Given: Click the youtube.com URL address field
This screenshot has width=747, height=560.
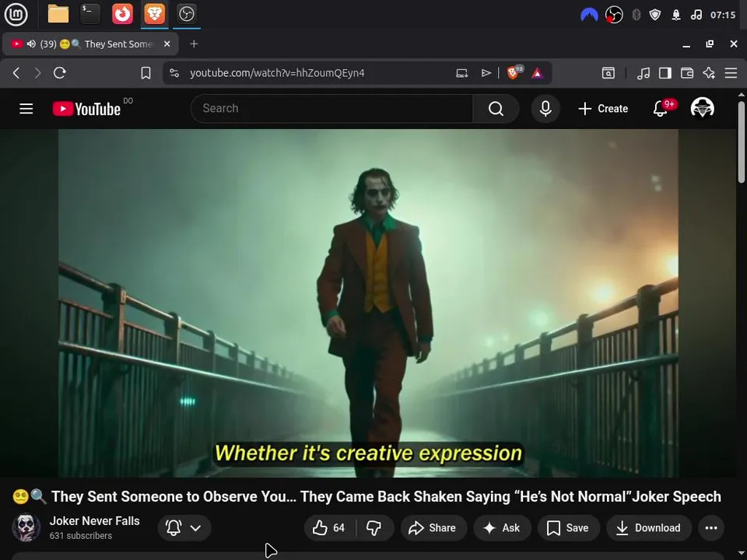Looking at the screenshot, I should (x=277, y=73).
